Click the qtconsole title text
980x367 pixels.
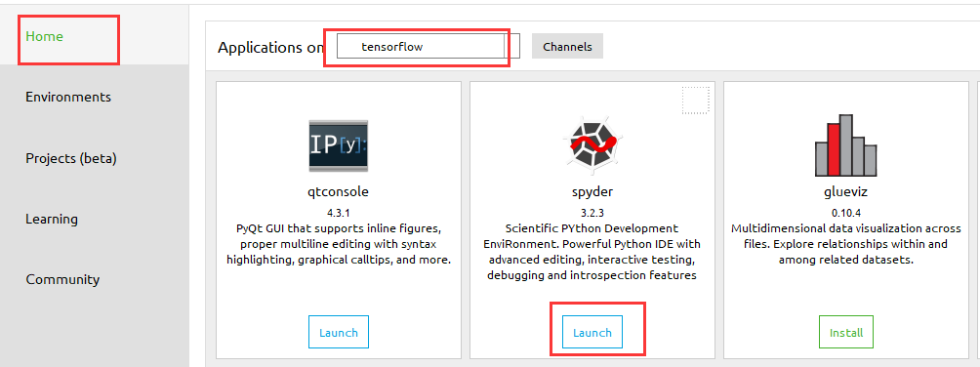[339, 191]
